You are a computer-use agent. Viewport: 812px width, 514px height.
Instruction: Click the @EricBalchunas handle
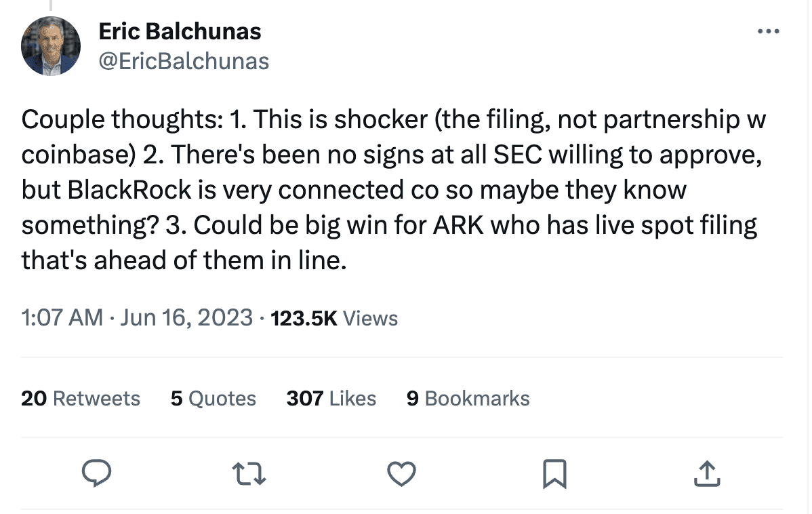tap(184, 61)
